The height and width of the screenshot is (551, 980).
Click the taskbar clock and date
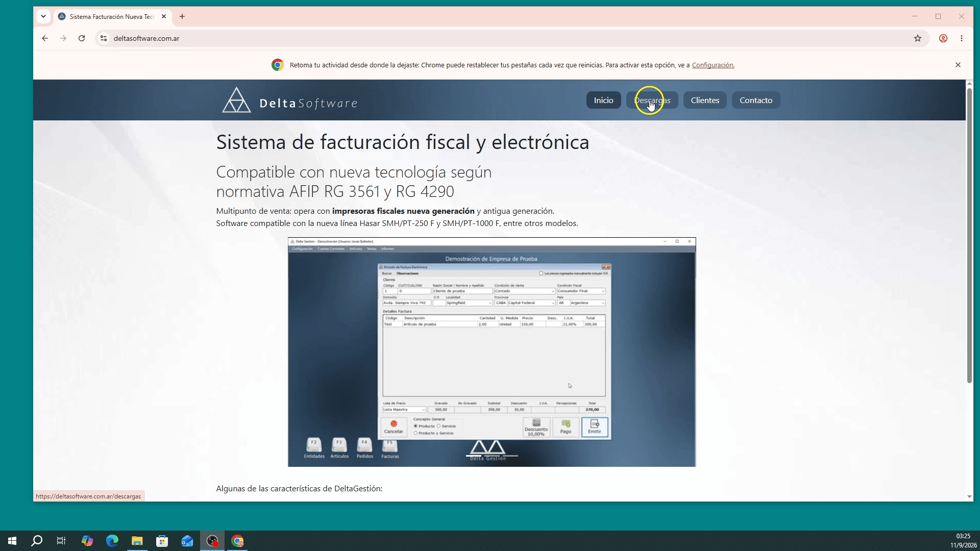tap(963, 541)
